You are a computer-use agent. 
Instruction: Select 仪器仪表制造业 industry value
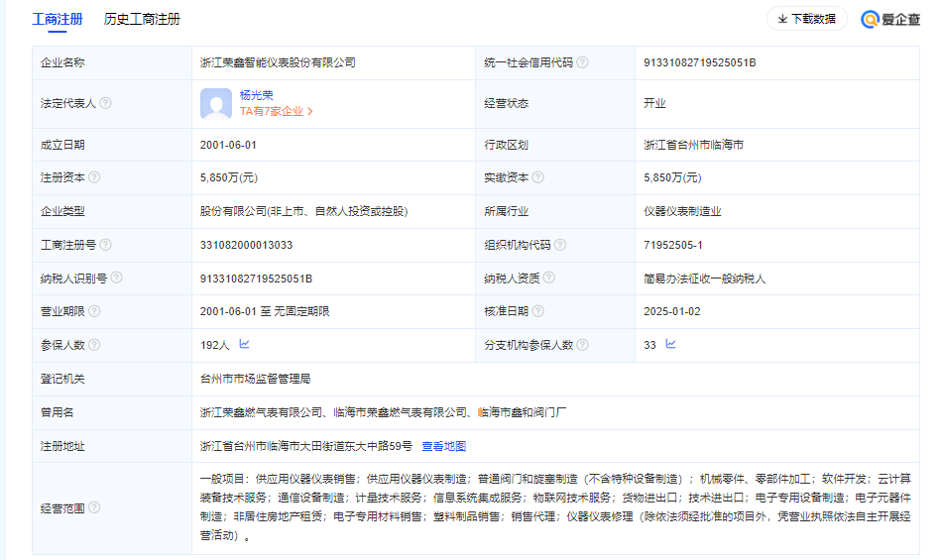682,211
